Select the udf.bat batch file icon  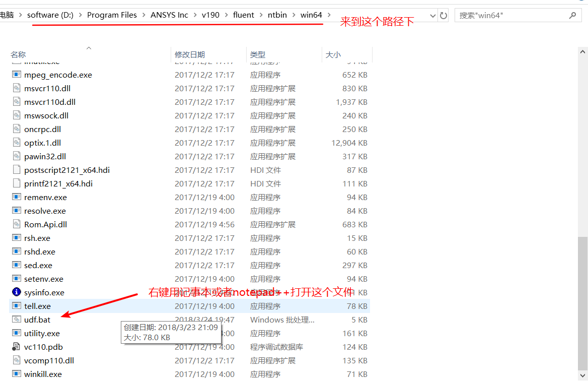coord(16,320)
